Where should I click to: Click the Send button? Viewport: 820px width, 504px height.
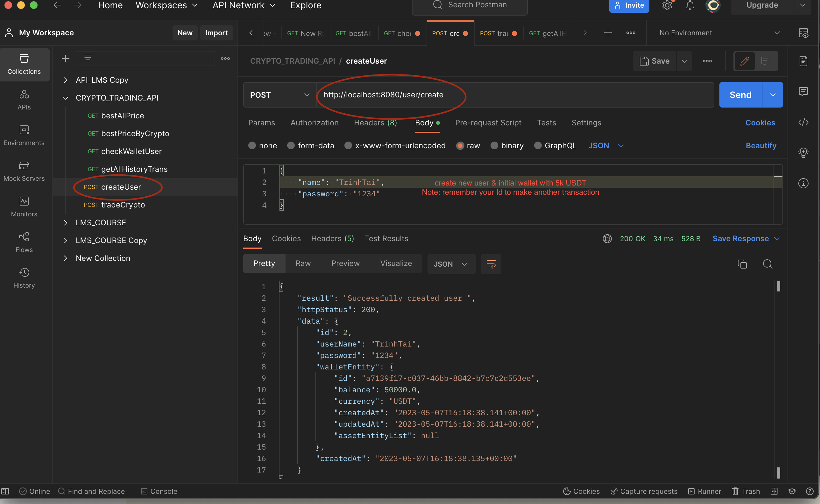[740, 95]
